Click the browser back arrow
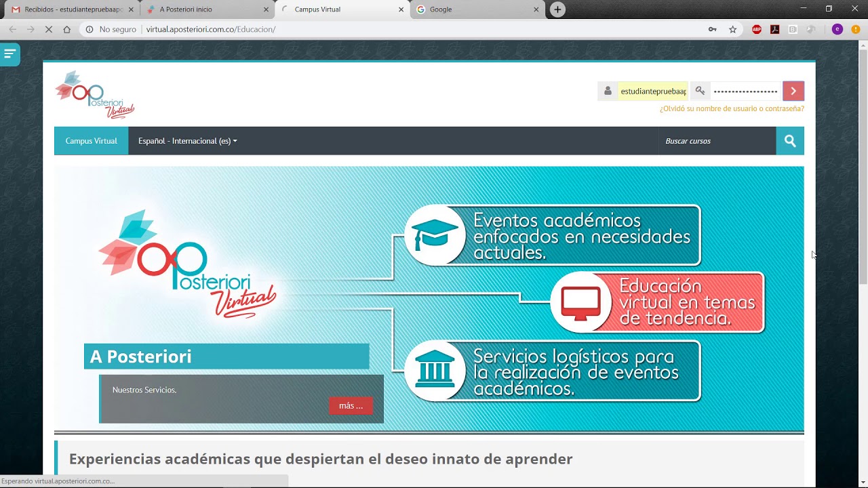The image size is (868, 488). (12, 29)
